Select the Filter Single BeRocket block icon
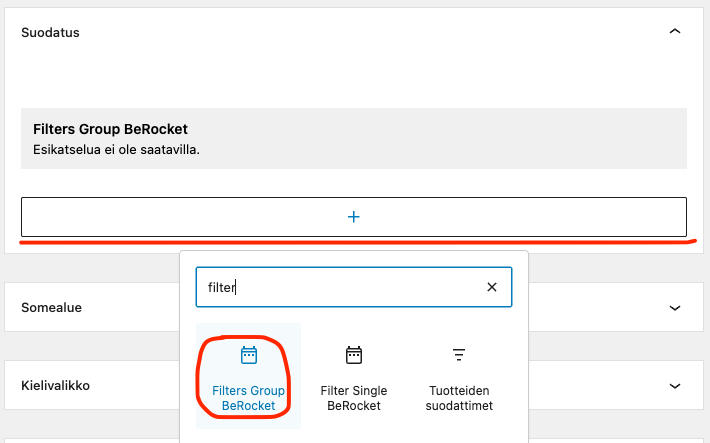 coord(354,355)
